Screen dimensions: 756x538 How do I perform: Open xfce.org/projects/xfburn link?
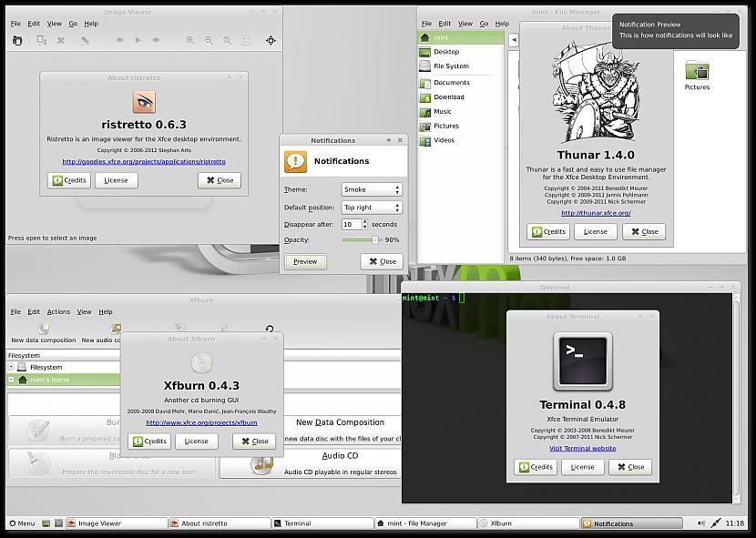pyautogui.click(x=201, y=422)
